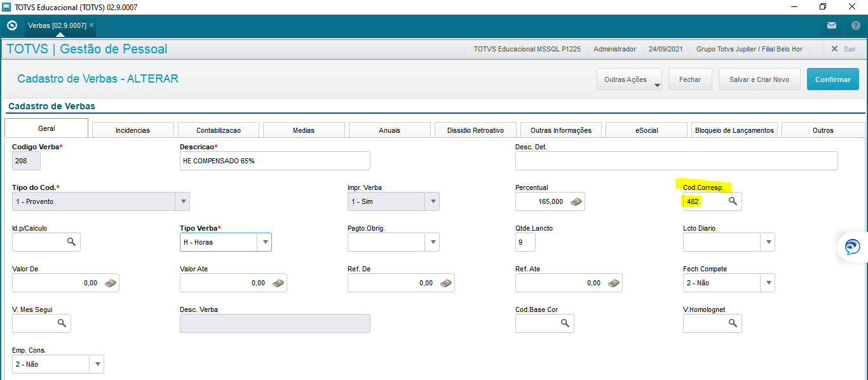Expand Fech Compete dropdown
The height and width of the screenshot is (380, 868).
pos(768,283)
